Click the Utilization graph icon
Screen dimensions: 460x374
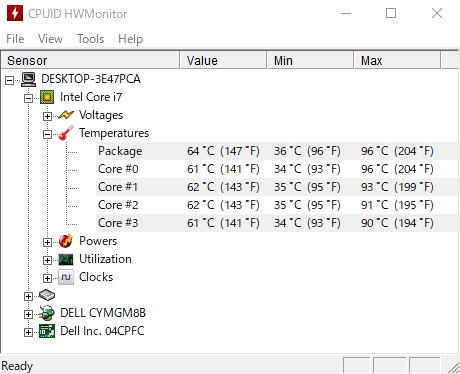coord(66,259)
